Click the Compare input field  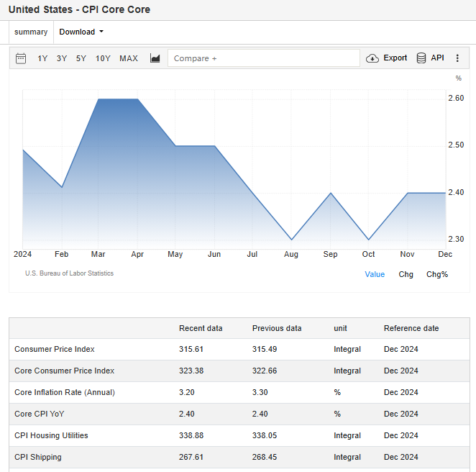tap(264, 58)
